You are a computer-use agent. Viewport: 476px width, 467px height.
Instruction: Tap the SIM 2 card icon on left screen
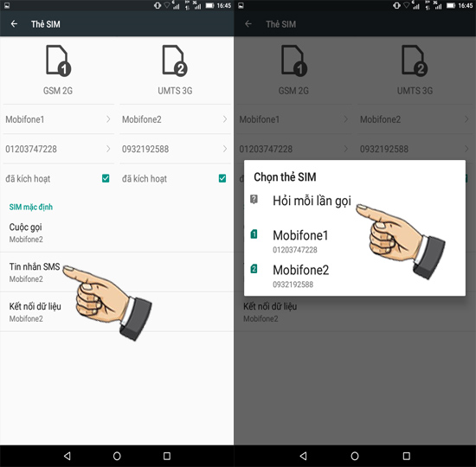click(x=175, y=61)
